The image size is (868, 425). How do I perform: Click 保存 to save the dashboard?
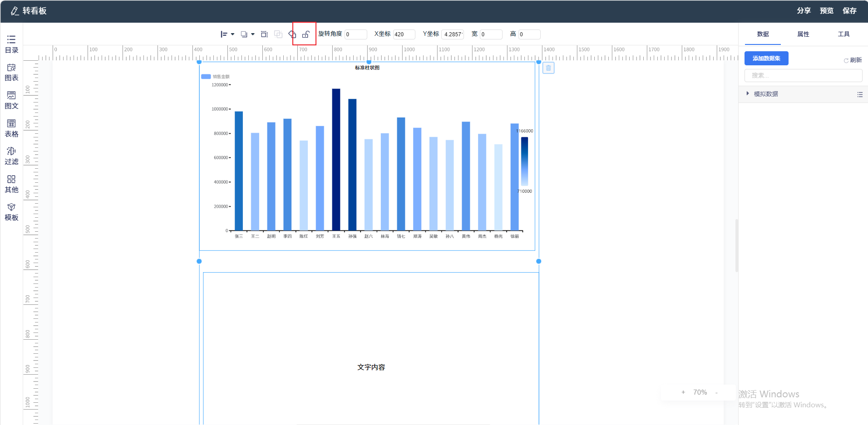[849, 11]
